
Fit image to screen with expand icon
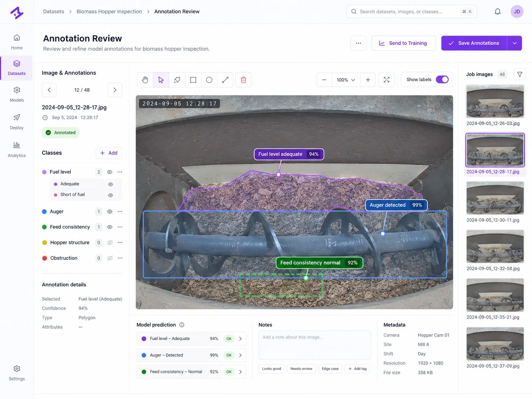(x=387, y=80)
